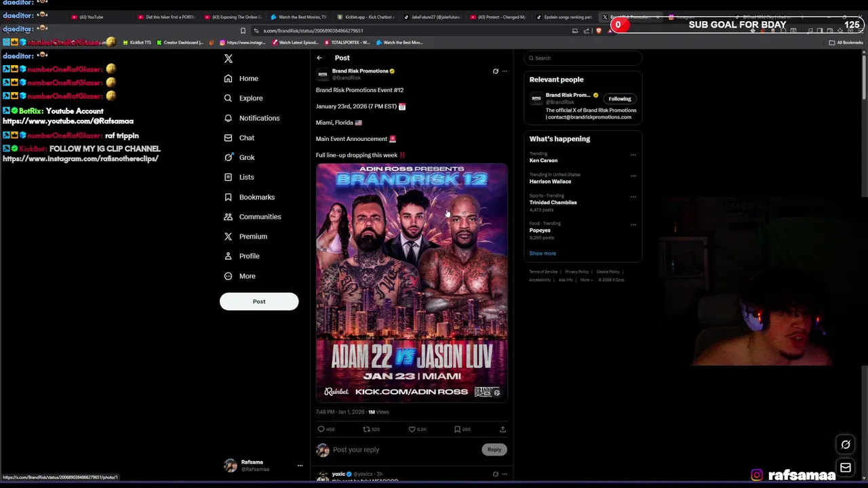Open options for Popeyes trend

click(x=633, y=224)
